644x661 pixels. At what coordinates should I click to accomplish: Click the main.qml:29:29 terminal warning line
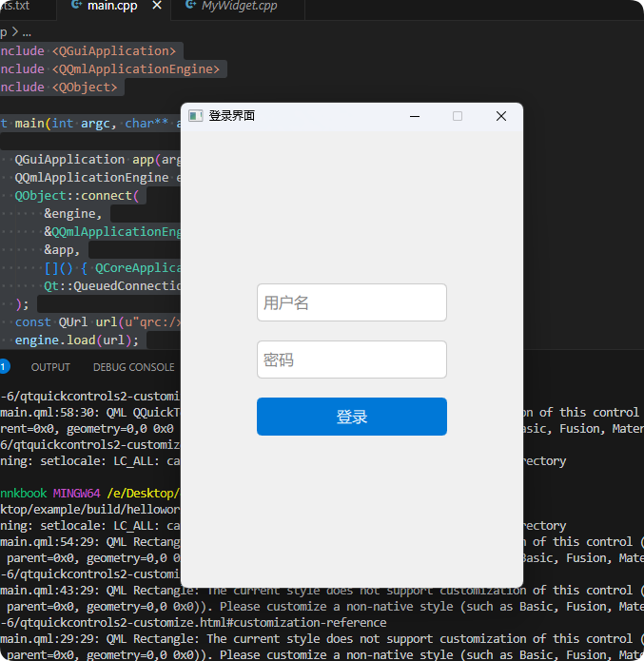[x=322, y=639]
